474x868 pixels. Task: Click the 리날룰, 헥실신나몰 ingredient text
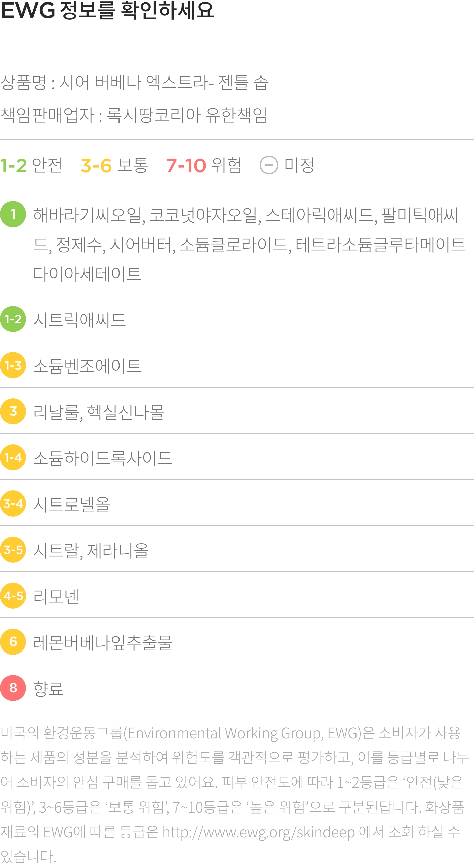[98, 412]
